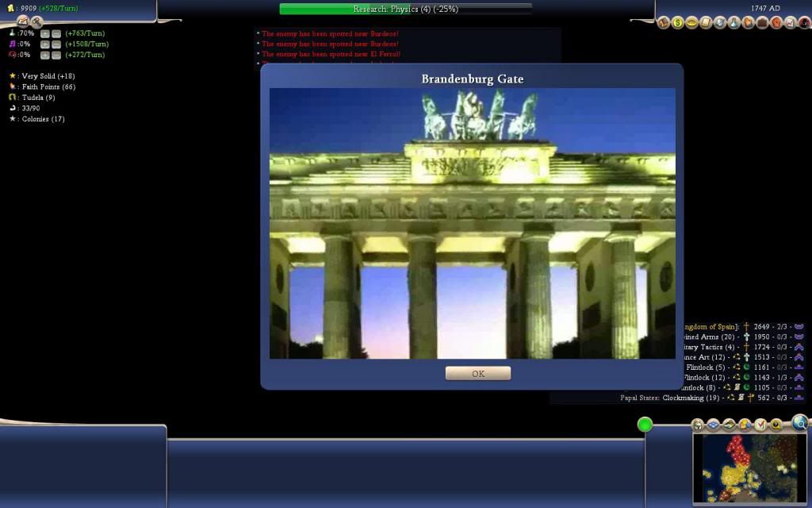Toggle unit flag visibility on minimap
This screenshot has height=508, width=812.
[730, 424]
